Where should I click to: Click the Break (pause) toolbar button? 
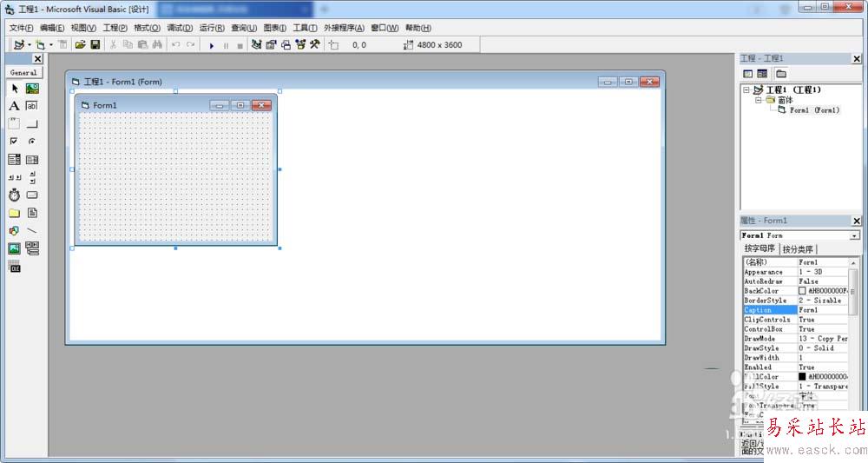[226, 45]
